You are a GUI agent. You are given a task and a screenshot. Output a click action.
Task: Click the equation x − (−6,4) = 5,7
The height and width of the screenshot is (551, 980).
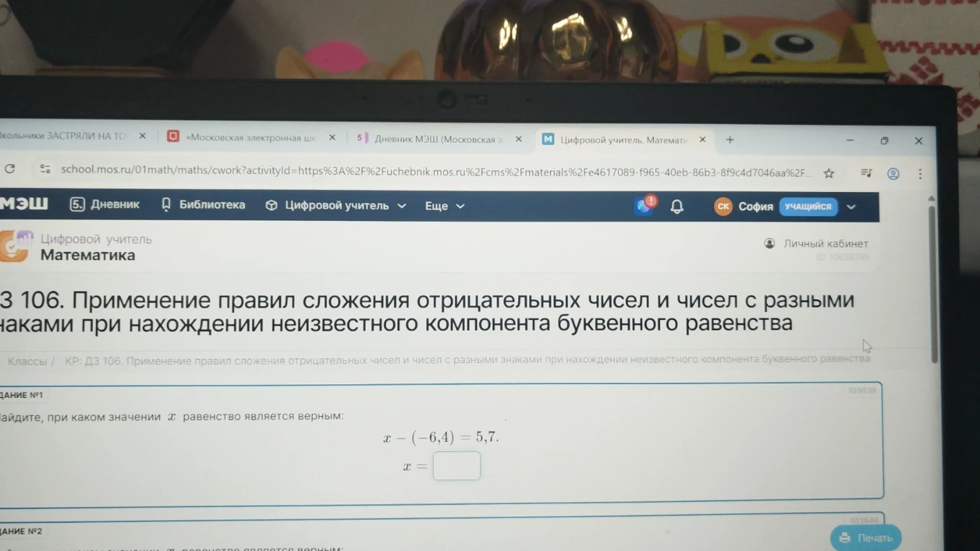441,438
